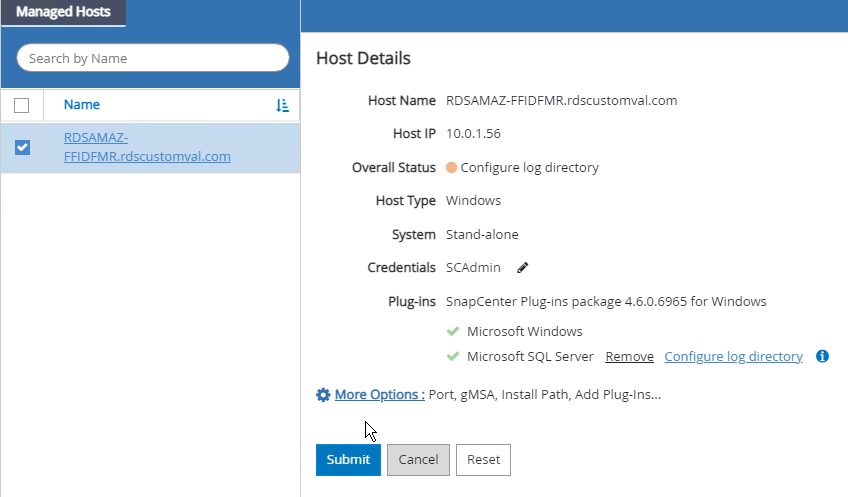Click the Host IP value 10.0.1.56

[473, 134]
